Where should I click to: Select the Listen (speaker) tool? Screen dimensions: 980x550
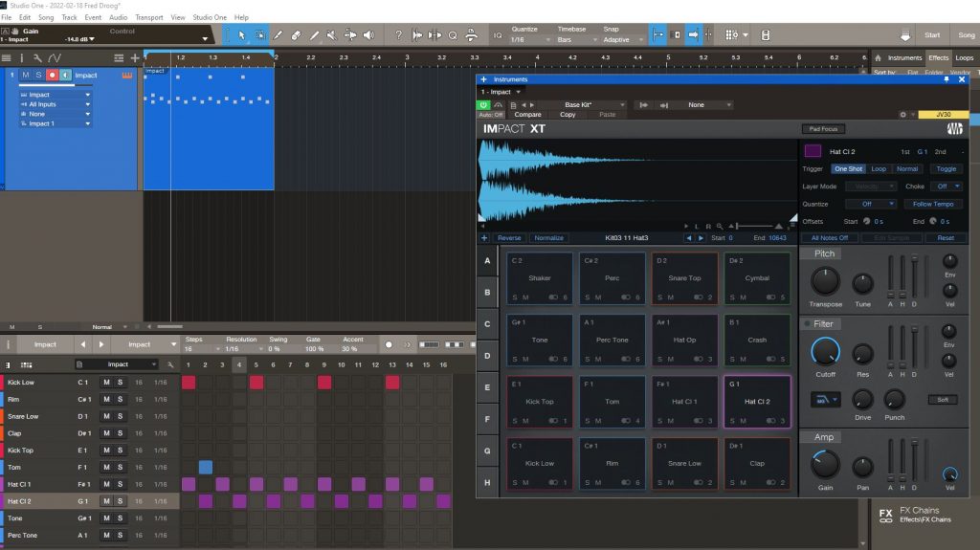[369, 35]
